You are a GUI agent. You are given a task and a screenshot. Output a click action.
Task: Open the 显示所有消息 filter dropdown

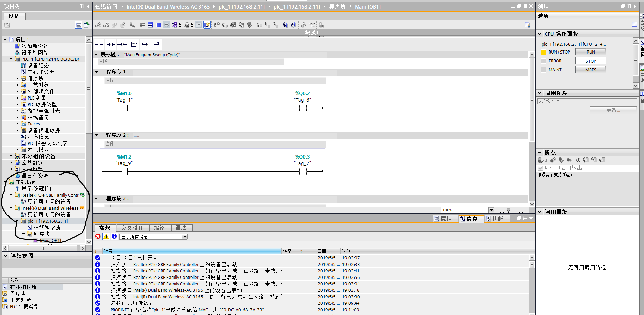184,237
